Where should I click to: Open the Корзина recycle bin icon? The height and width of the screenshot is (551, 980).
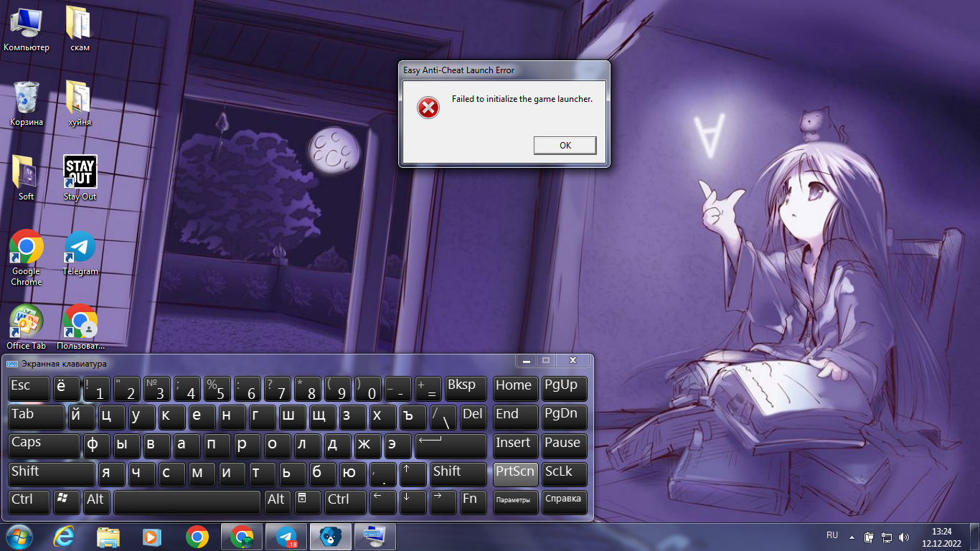coord(27,98)
